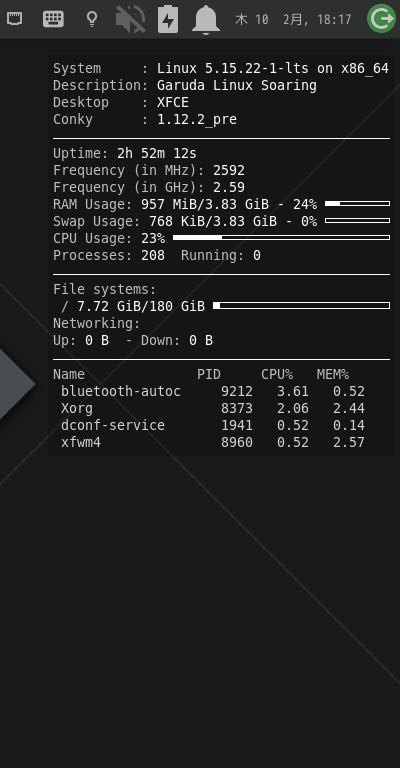The width and height of the screenshot is (400, 768).
Task: Open the charging battery status icon
Action: point(168,19)
